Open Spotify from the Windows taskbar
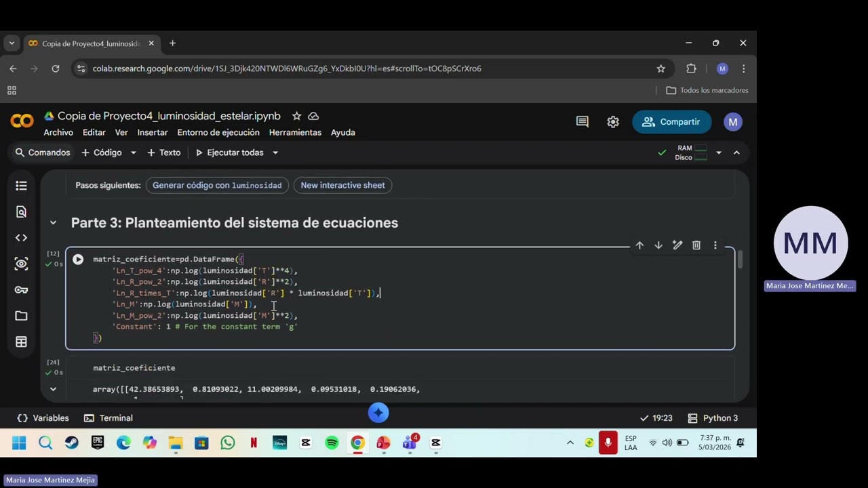 coord(332,443)
